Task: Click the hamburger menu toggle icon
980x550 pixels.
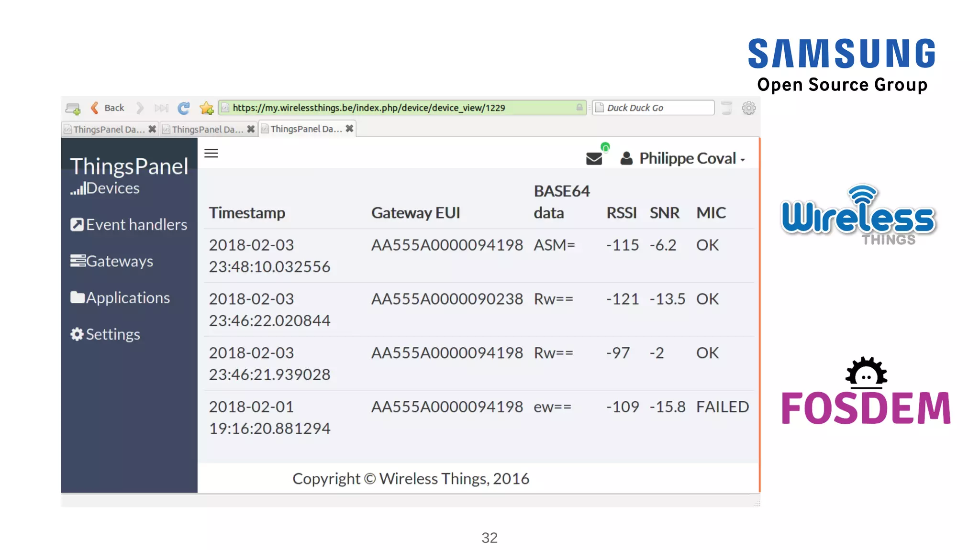Action: click(211, 154)
